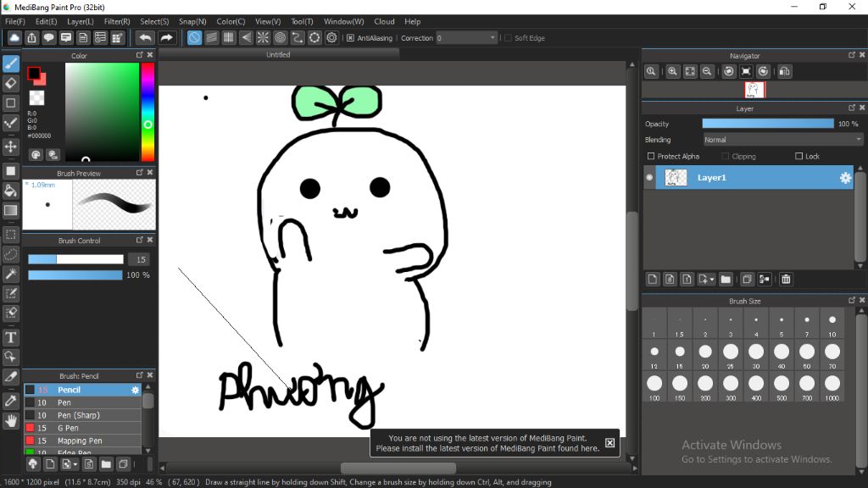Select the Magic Wand tool
Viewport: 868px width, 488px height.
pyautogui.click(x=10, y=274)
